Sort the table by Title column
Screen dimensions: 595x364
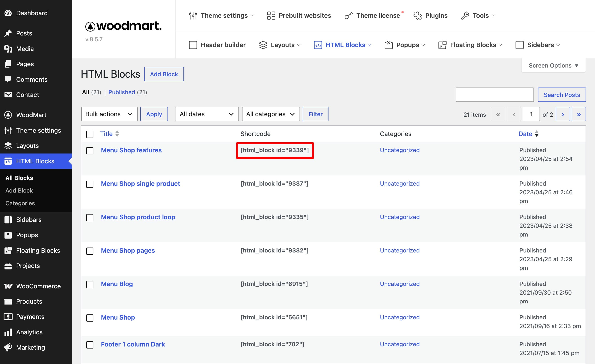pos(110,134)
